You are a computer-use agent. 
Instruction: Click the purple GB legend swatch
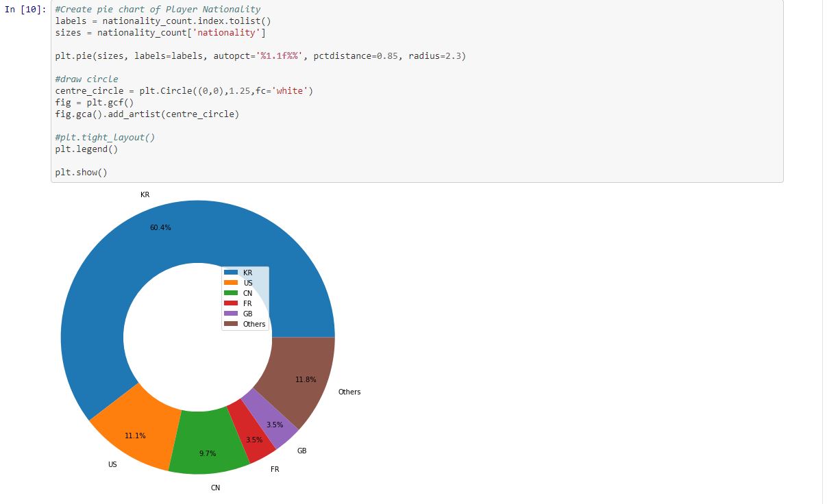(231, 314)
